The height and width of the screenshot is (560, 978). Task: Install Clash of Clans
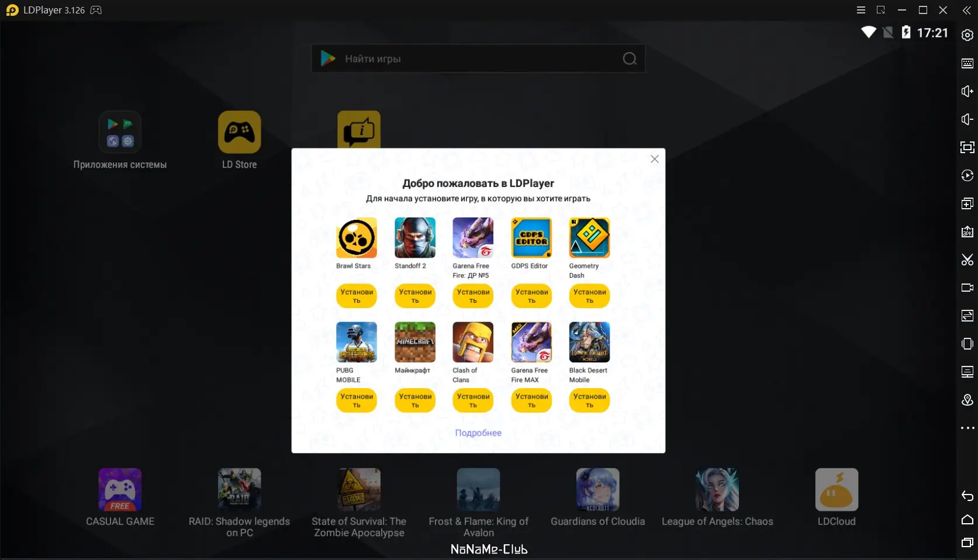pos(473,400)
